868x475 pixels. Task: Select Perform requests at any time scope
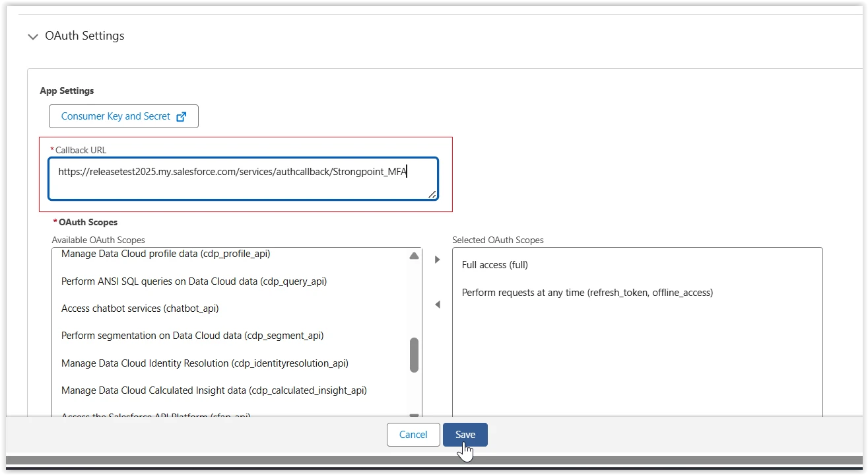587,293
